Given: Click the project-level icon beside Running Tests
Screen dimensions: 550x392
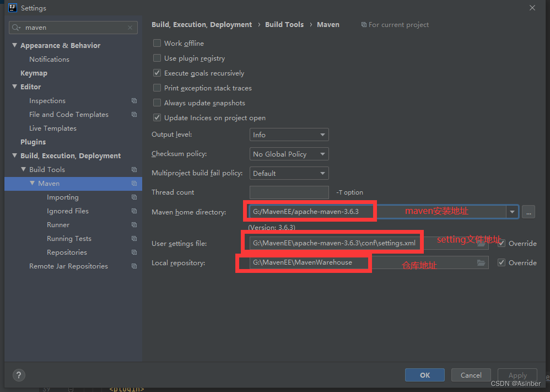Looking at the screenshot, I should (134, 238).
